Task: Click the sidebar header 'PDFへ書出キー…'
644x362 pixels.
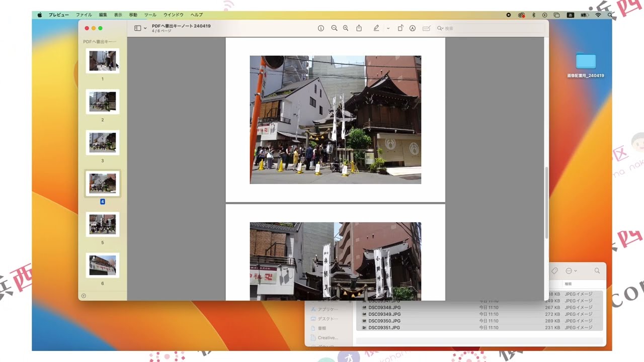Action: pyautogui.click(x=100, y=42)
